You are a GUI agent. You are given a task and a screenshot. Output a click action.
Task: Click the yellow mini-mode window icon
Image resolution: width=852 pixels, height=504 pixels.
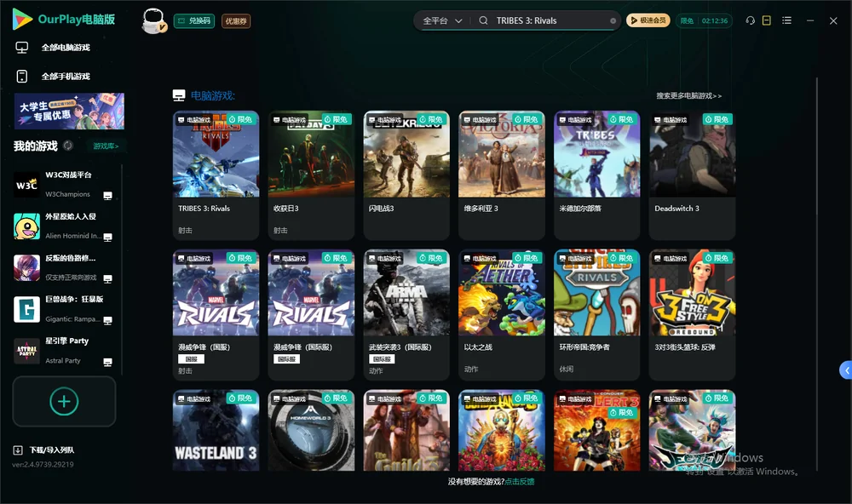[x=767, y=20]
